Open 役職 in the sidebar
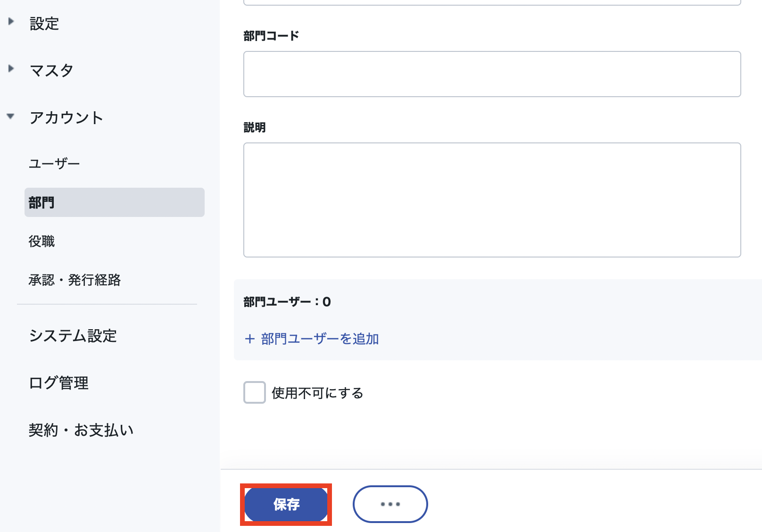 coord(41,241)
